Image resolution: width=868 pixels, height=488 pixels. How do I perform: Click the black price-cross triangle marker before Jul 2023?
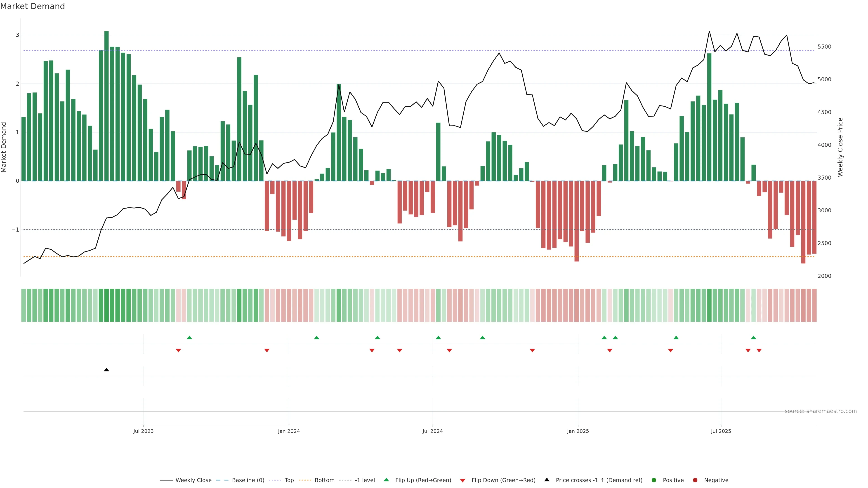[x=106, y=370]
